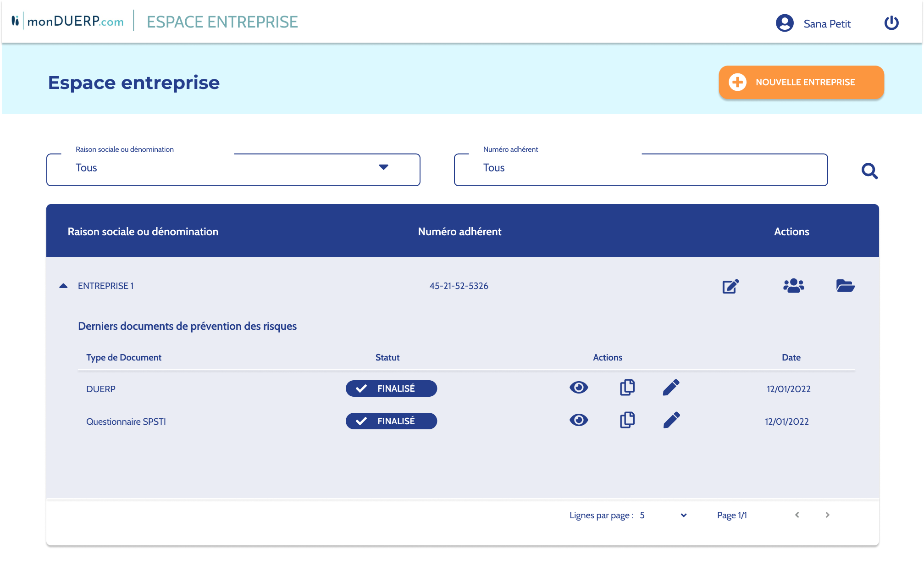Go to the next page arrow
The image size is (924, 577).
[x=827, y=515]
